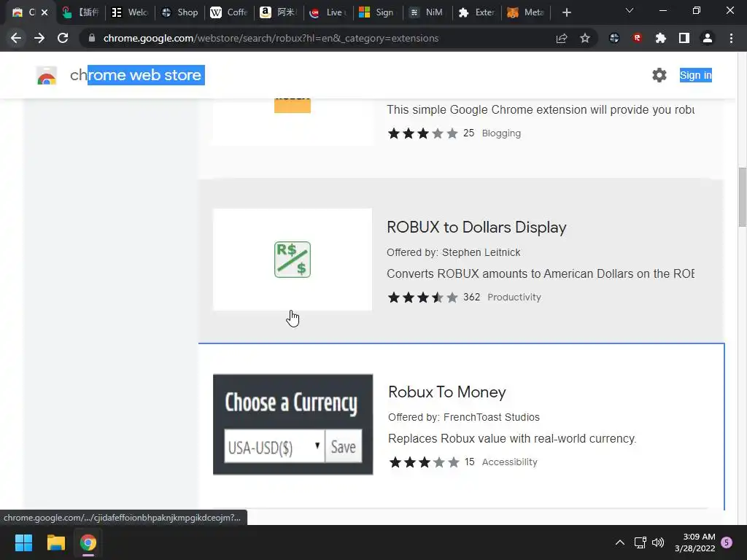Click the Choose a Currency thumbnail
The width and height of the screenshot is (747, 560).
(293, 424)
